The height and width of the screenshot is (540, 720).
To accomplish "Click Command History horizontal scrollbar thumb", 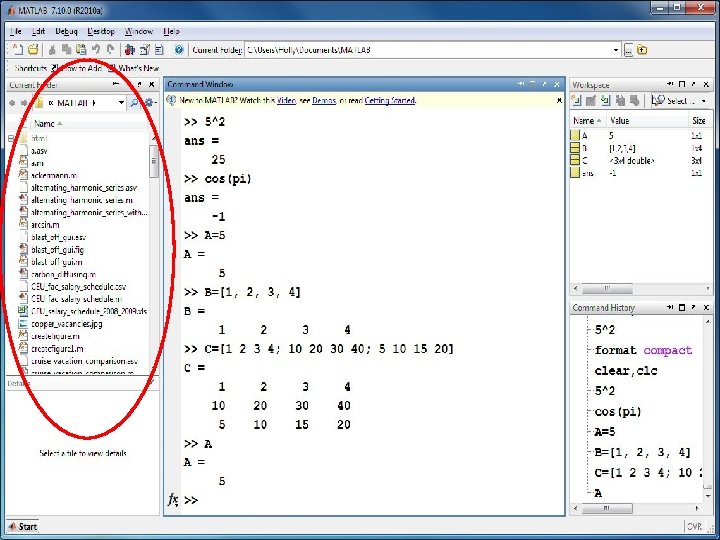I will pyautogui.click(x=607, y=508).
